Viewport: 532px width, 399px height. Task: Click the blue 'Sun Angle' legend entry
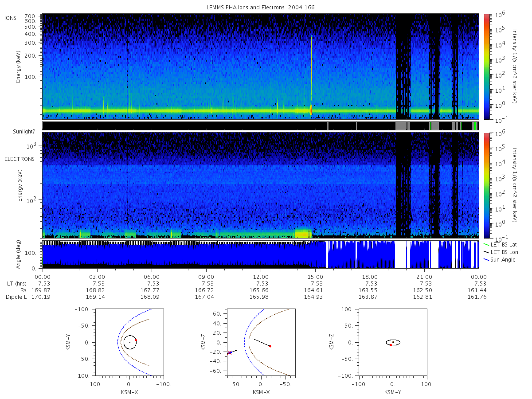coord(500,260)
